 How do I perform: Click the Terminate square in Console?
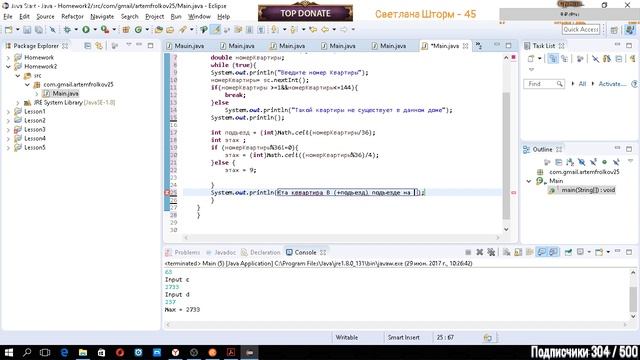coord(468,252)
